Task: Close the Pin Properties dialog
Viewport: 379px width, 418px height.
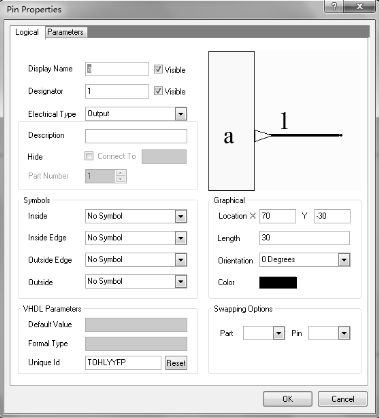Action: point(360,7)
